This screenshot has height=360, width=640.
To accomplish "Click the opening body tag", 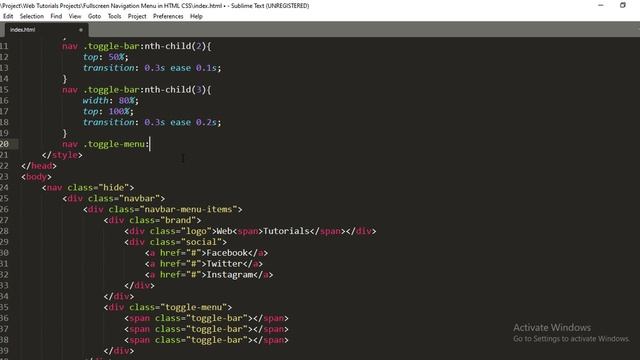I will point(36,177).
